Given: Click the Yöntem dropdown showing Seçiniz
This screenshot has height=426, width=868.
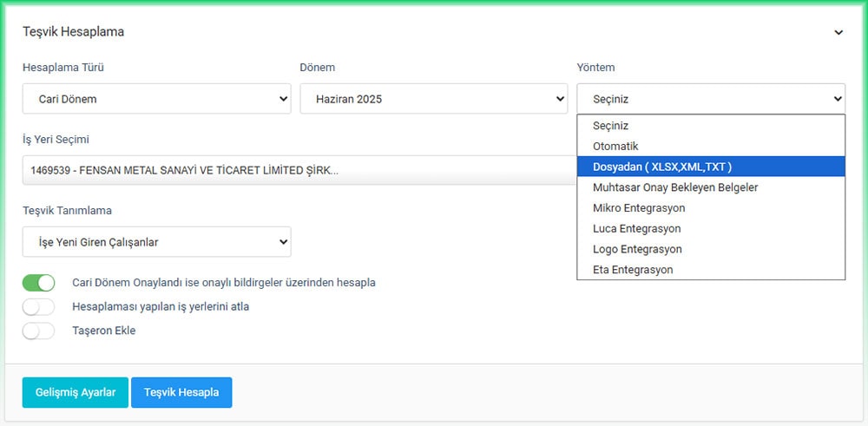Looking at the screenshot, I should coord(710,99).
